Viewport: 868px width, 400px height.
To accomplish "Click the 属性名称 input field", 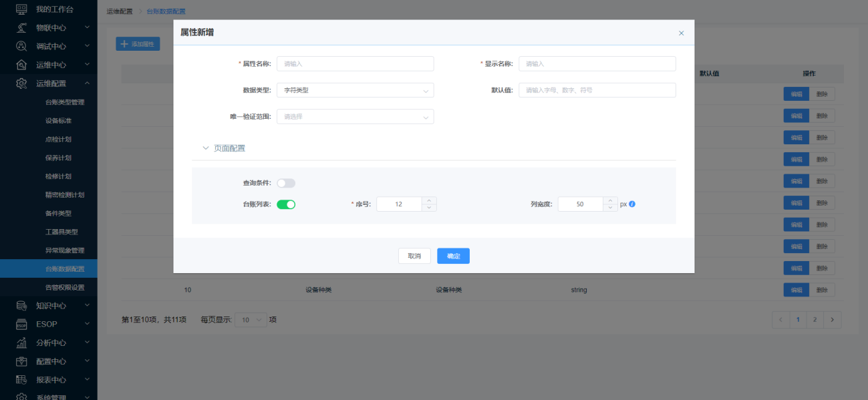I will [x=355, y=64].
